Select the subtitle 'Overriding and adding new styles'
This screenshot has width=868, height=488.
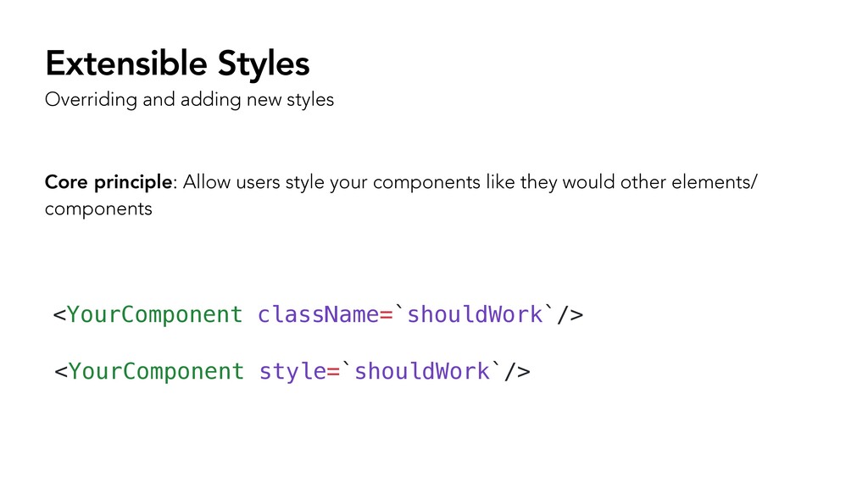pyautogui.click(x=189, y=100)
